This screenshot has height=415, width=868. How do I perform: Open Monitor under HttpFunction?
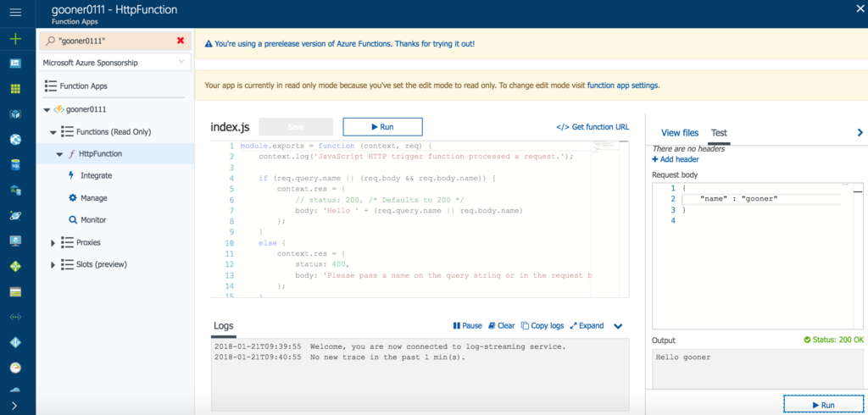tap(93, 219)
